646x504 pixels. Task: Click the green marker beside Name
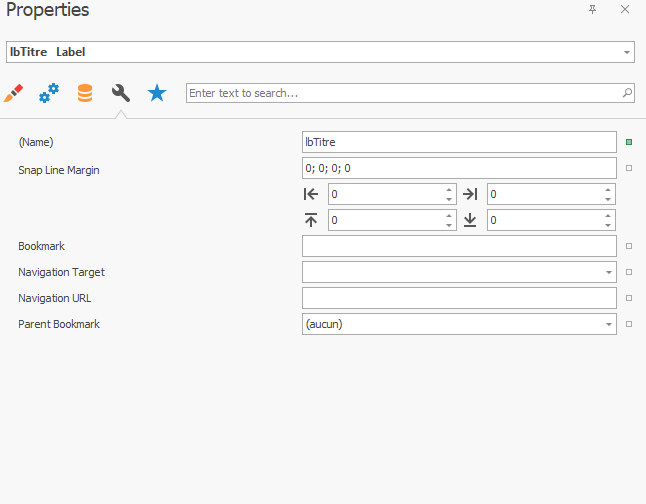pos(629,142)
